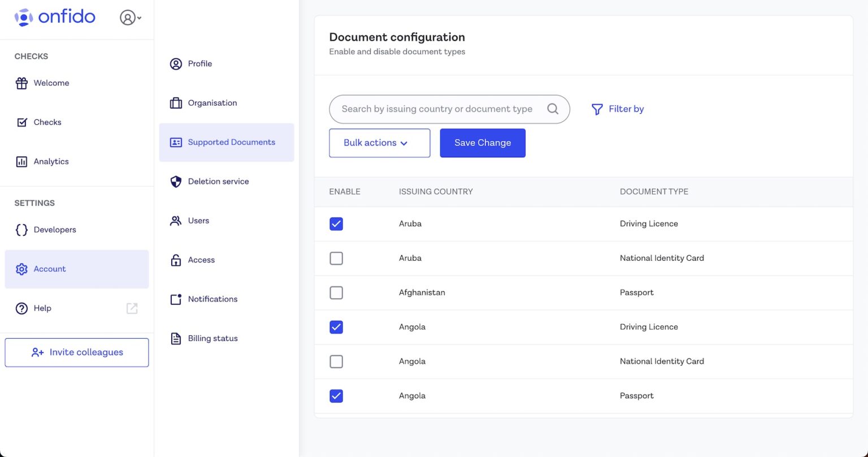Click the Filter by funnel icon
This screenshot has width=868, height=457.
pyautogui.click(x=597, y=109)
